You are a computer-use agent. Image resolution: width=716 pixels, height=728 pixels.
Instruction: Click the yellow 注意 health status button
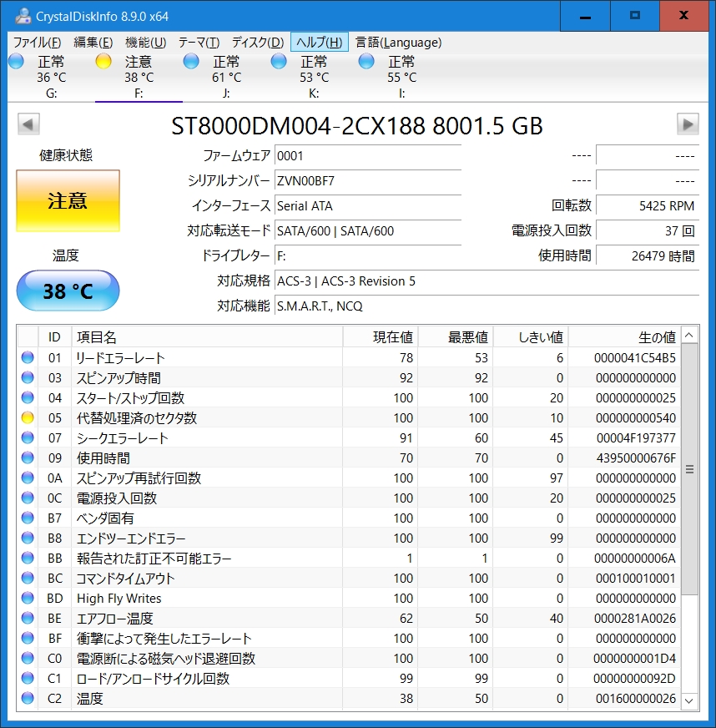[x=68, y=200]
